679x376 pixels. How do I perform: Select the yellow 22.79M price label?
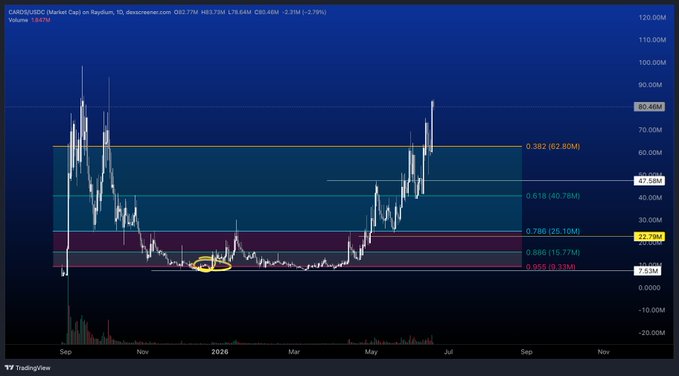(649, 237)
